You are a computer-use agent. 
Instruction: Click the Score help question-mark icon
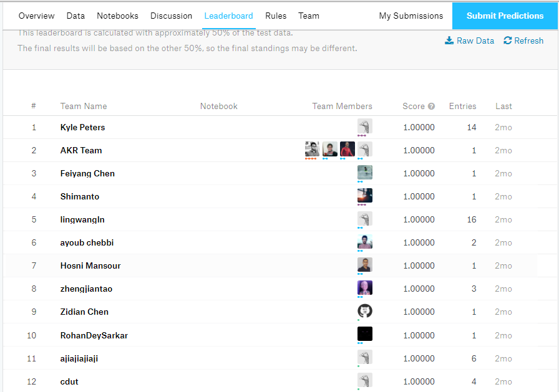point(431,106)
